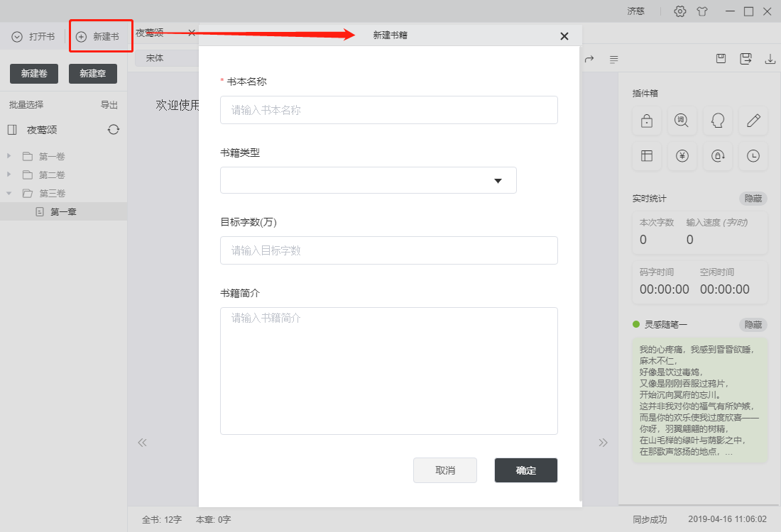This screenshot has height=532, width=781.
Task: Click the typesetting lines icon
Action: (613, 59)
